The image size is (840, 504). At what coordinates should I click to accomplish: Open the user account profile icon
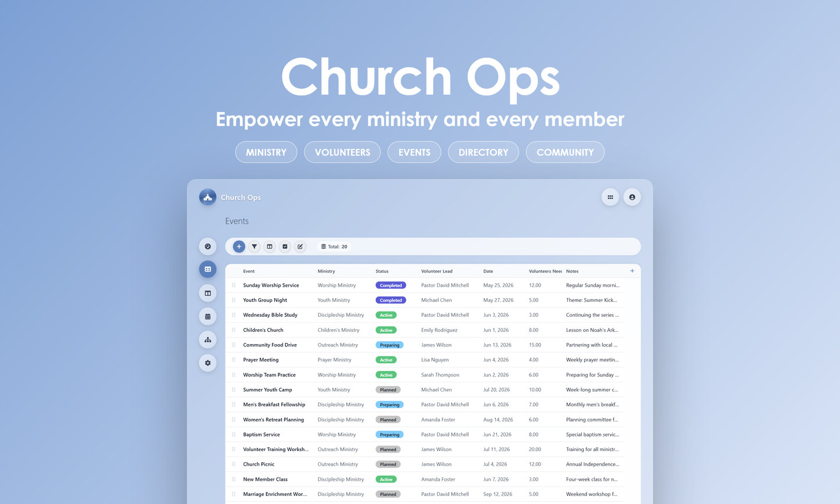(632, 197)
